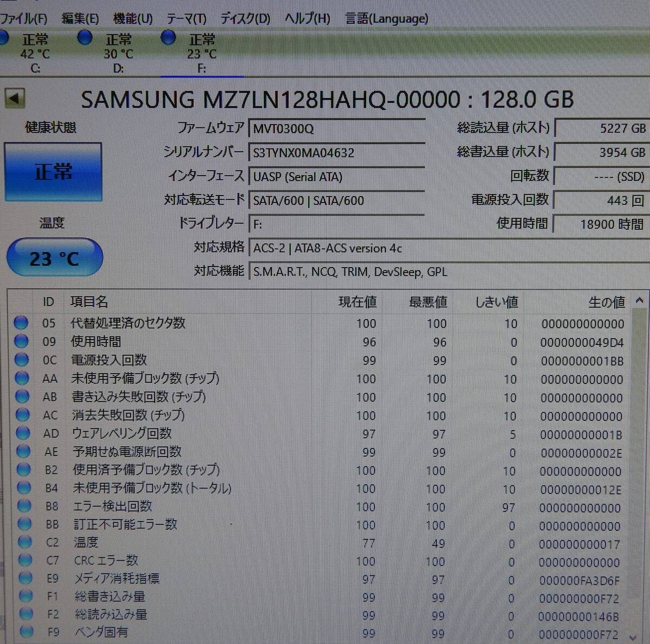
Task: Click the status icon for row F2
Action: (25, 614)
